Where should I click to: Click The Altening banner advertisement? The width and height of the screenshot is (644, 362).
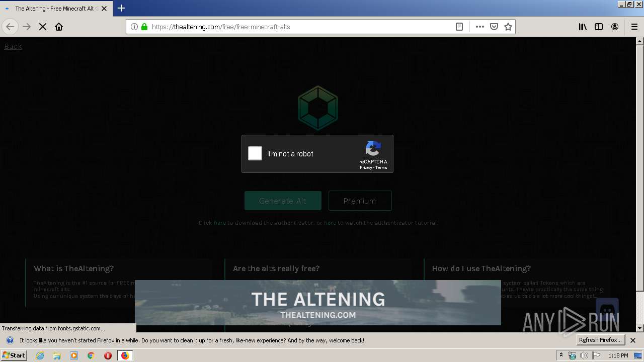point(318,303)
